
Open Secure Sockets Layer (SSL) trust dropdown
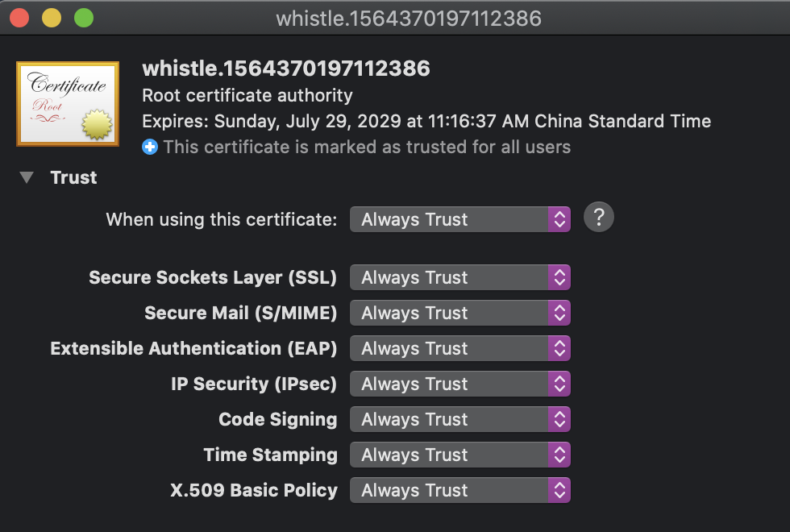tap(459, 277)
